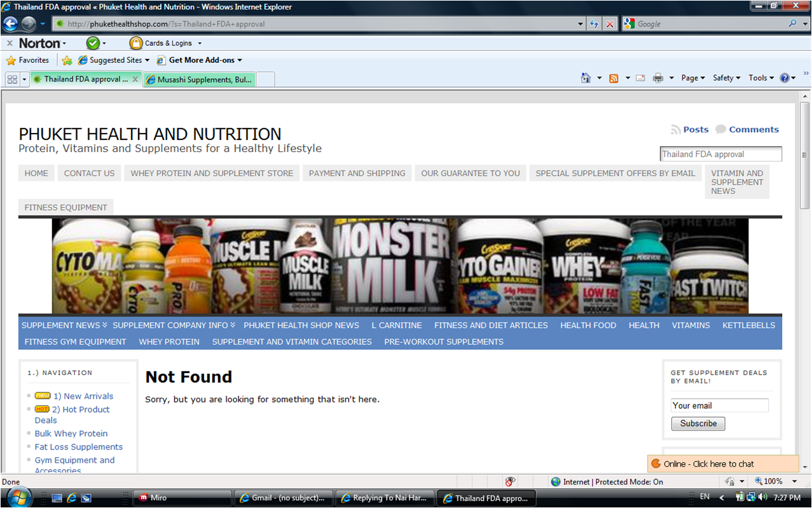This screenshot has width=812, height=508.
Task: Open the Safety menu
Action: (x=726, y=78)
